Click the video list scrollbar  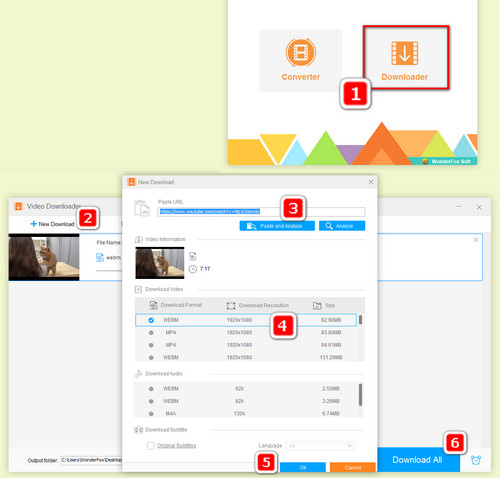(360, 320)
